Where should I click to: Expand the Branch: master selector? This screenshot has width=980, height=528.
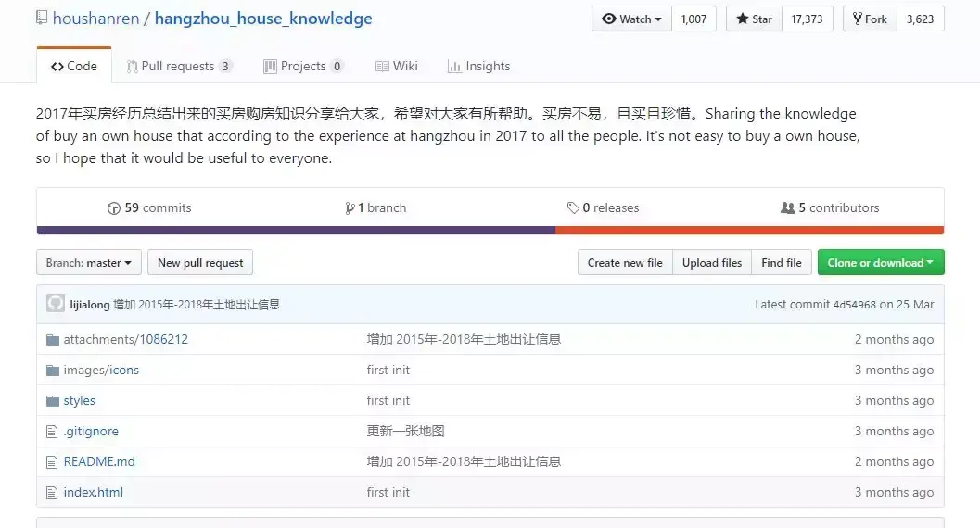[89, 263]
